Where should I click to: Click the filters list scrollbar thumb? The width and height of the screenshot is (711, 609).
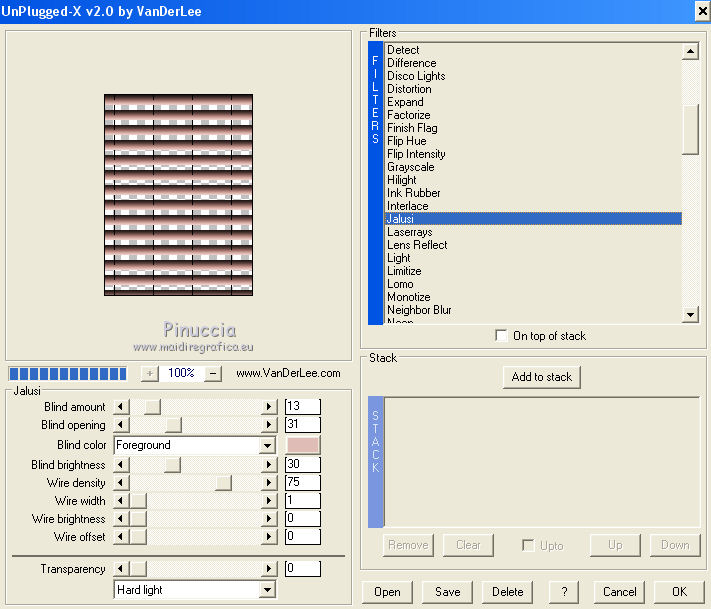[690, 130]
